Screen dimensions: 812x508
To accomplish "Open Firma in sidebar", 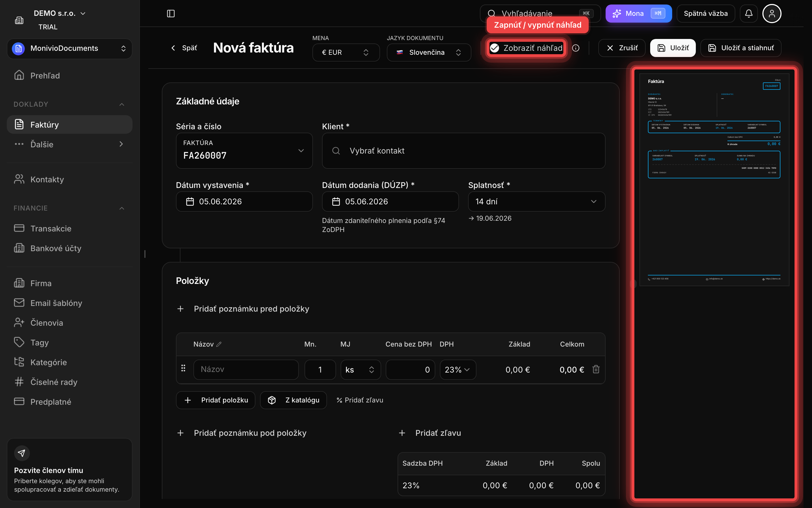I will (x=69, y=283).
